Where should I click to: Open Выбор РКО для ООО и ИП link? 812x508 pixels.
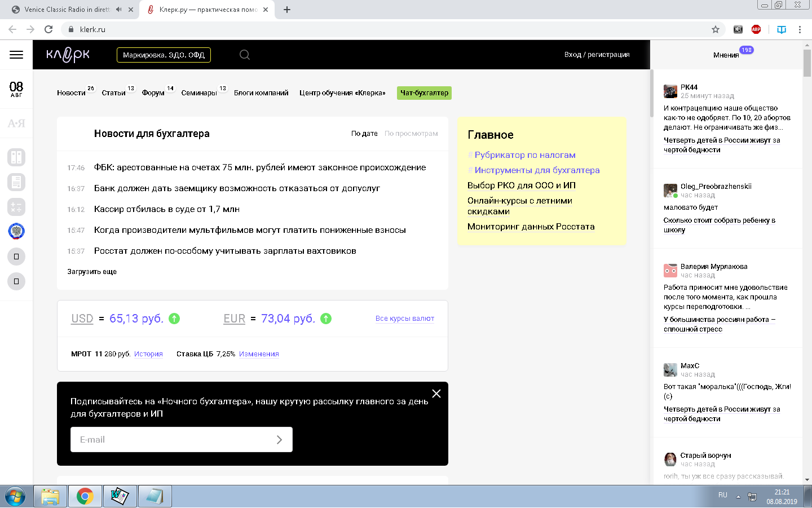pos(522,185)
